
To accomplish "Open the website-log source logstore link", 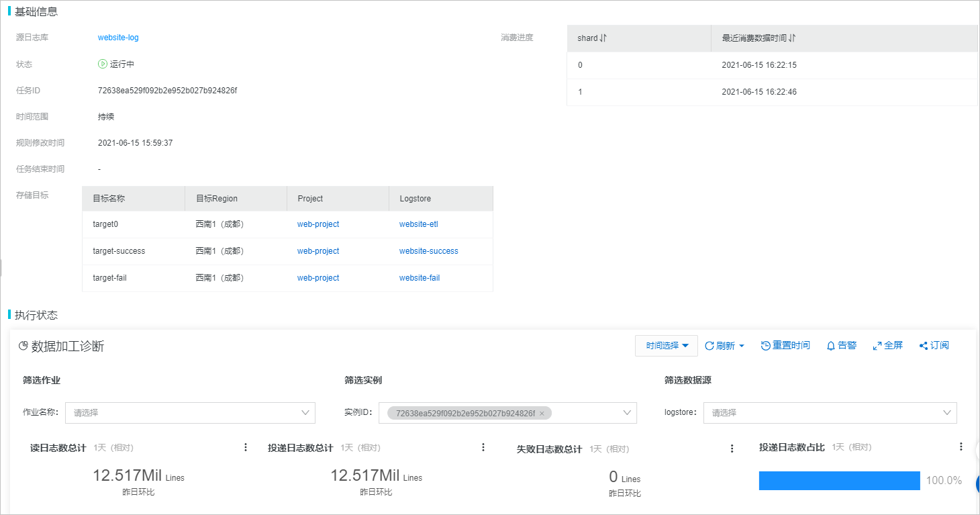I will click(x=118, y=38).
